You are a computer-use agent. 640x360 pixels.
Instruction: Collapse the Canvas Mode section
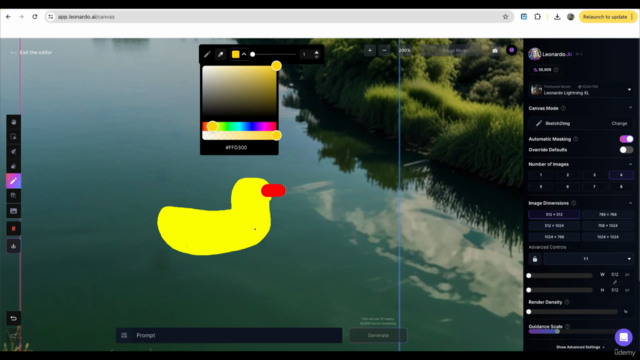pyautogui.click(x=630, y=108)
